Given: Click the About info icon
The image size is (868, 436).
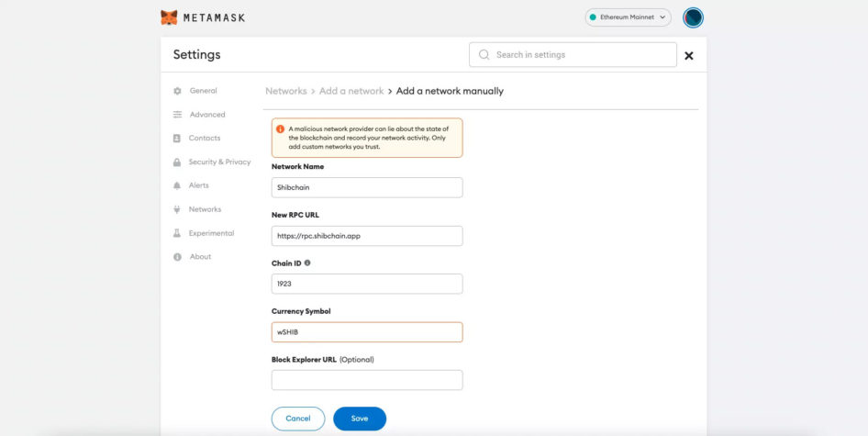Looking at the screenshot, I should pos(177,257).
